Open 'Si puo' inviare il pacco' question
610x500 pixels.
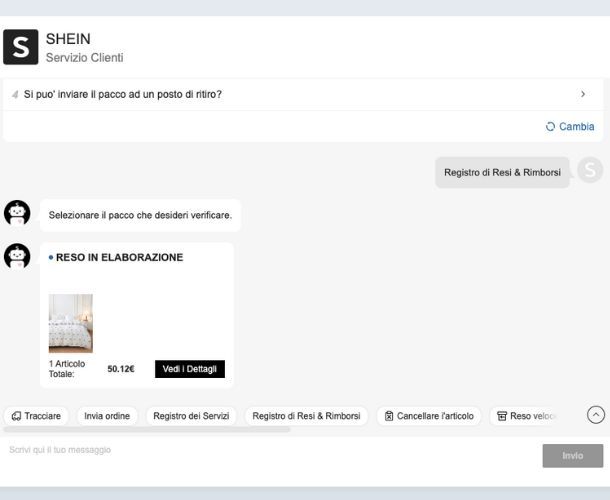pyautogui.click(x=303, y=95)
